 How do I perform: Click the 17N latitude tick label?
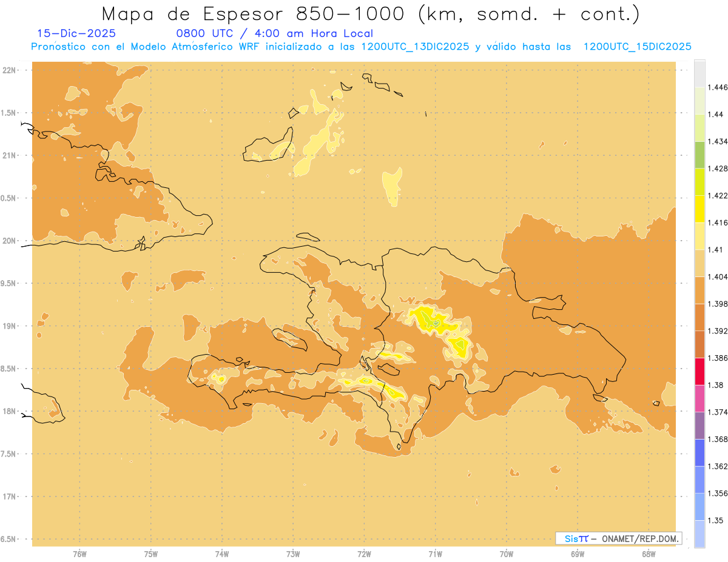(x=9, y=497)
